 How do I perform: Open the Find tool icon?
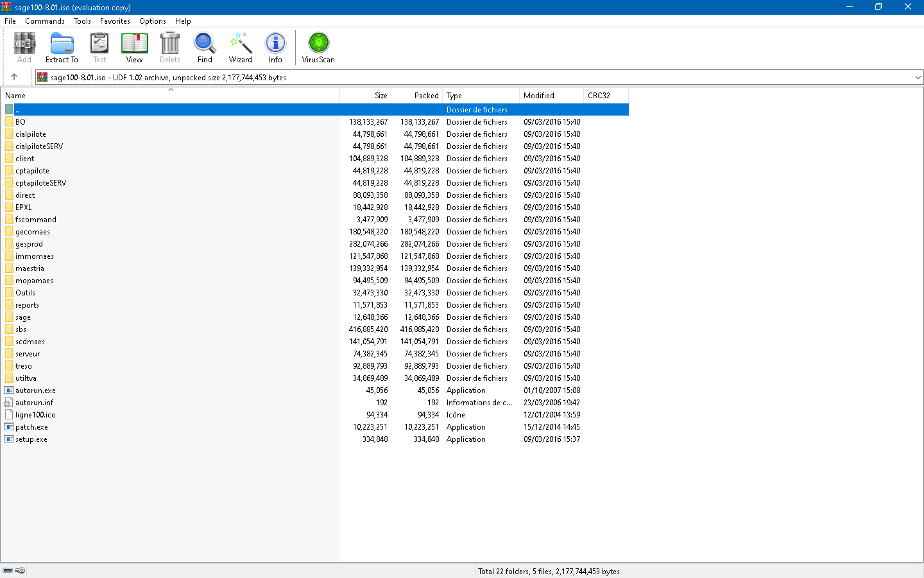click(205, 45)
